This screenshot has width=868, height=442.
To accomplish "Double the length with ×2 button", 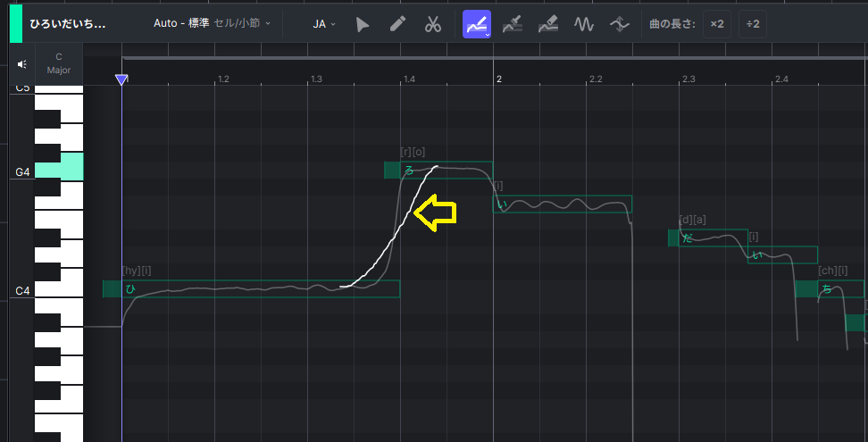I will [716, 24].
